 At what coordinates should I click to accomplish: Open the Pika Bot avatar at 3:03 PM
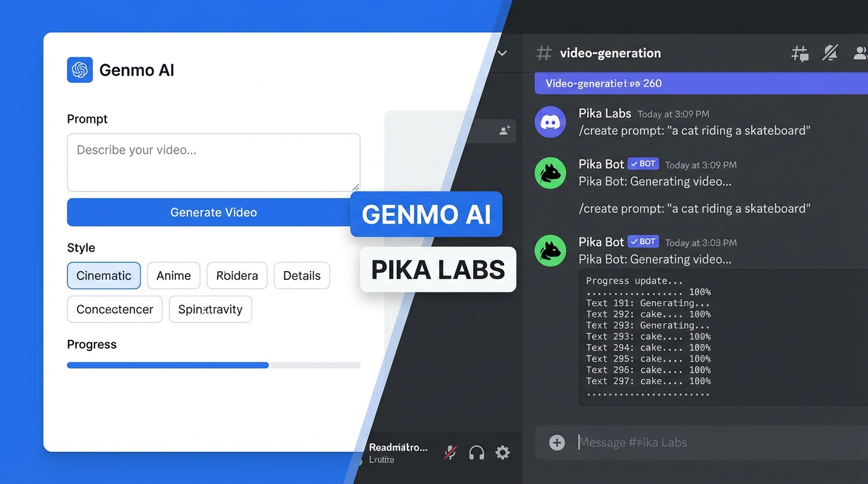[550, 250]
